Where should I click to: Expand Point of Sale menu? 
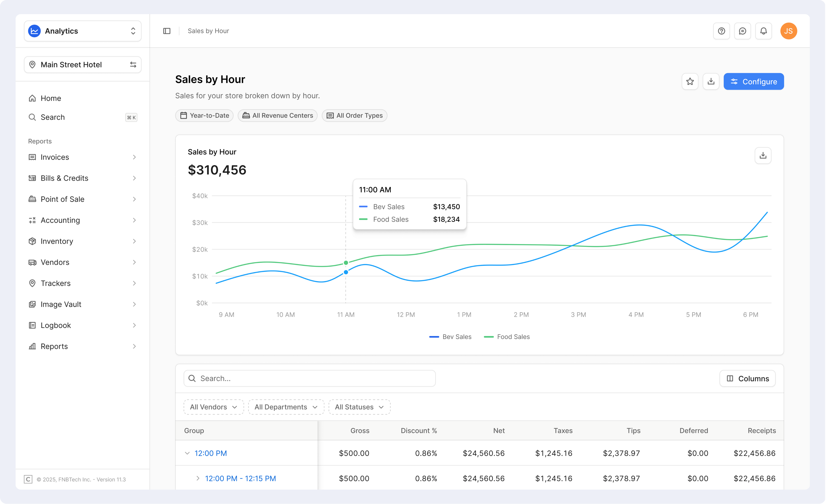[x=82, y=199]
